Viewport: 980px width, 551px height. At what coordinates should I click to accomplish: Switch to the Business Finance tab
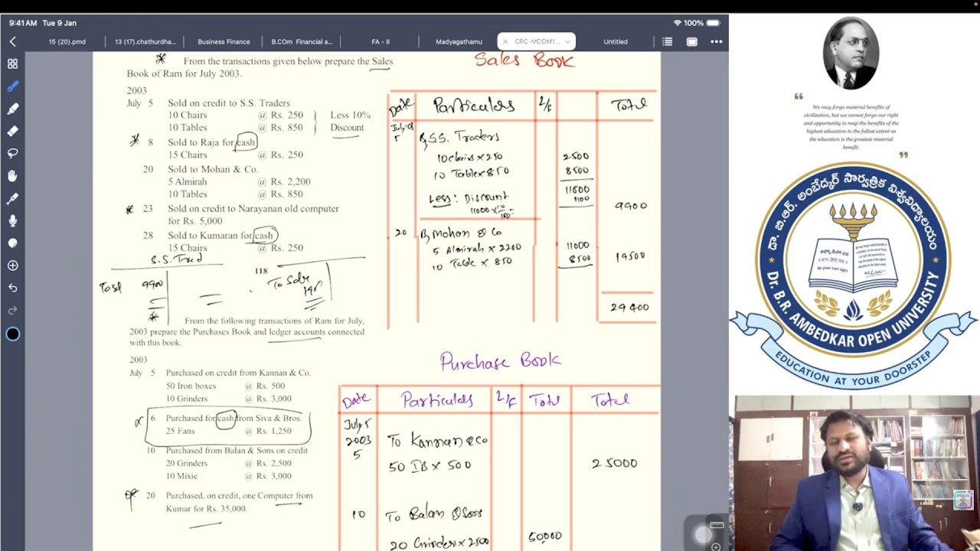point(224,41)
